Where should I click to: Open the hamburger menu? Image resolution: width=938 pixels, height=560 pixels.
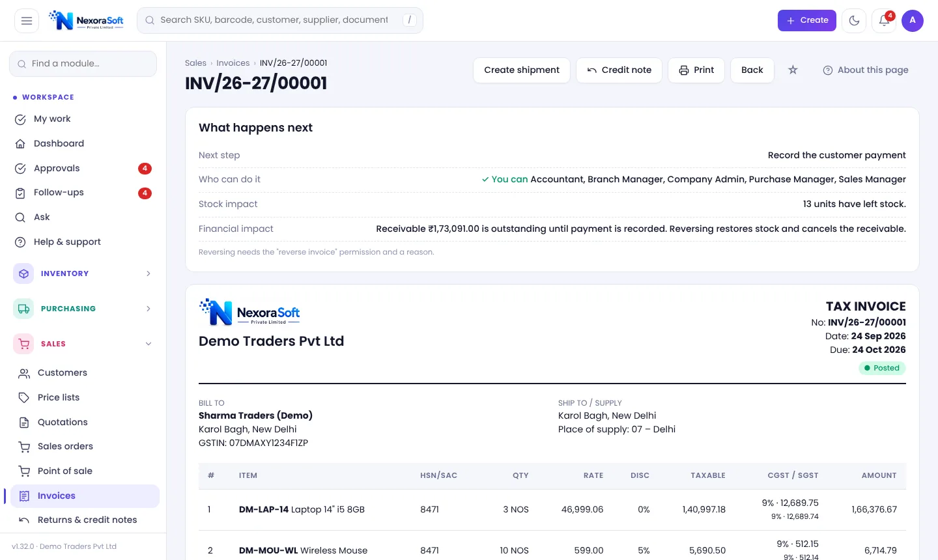27,21
